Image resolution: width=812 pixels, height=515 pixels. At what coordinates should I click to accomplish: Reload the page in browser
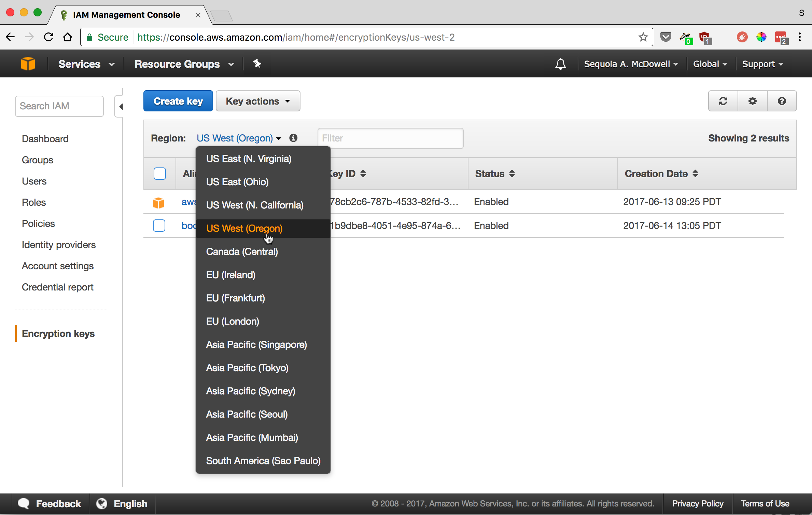[48, 37]
